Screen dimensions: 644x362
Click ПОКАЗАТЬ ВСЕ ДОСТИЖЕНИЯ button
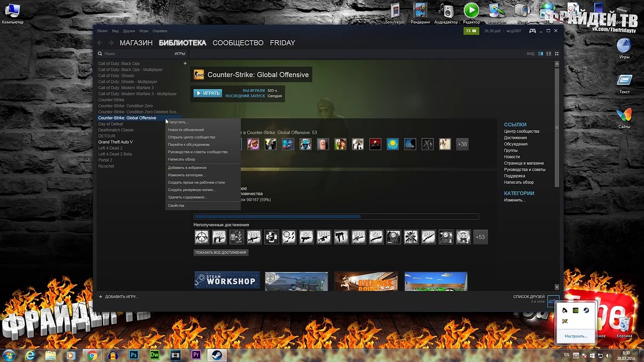coord(221,252)
